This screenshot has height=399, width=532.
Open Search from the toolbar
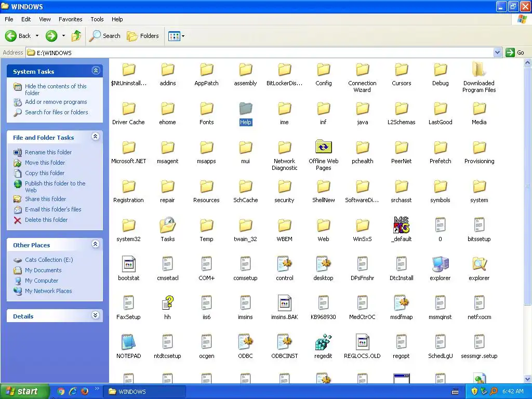(104, 36)
